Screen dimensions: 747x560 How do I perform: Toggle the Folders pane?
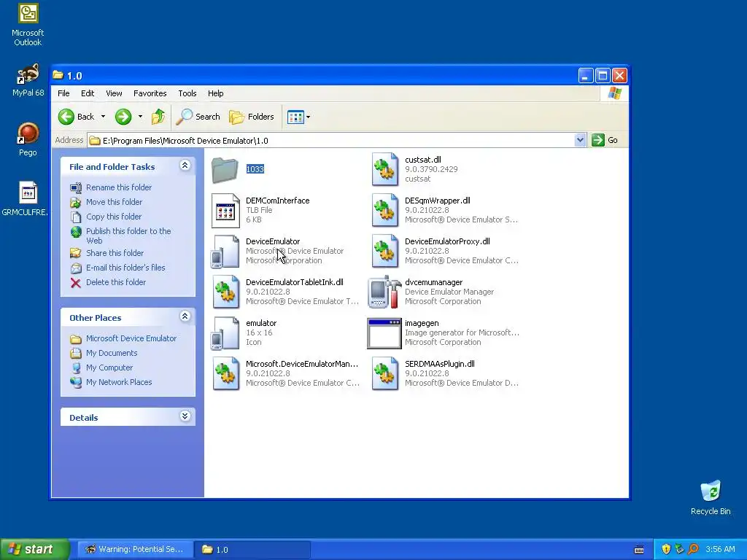(x=252, y=117)
